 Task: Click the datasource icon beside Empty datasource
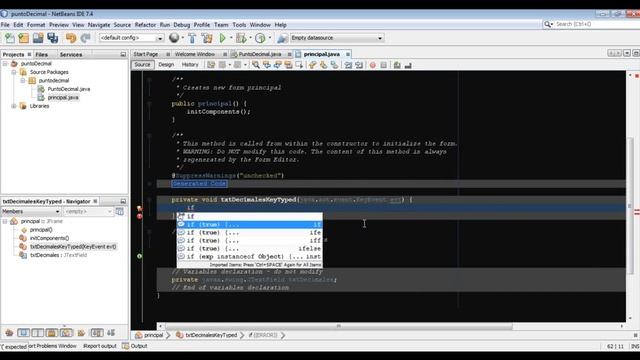coord(282,38)
